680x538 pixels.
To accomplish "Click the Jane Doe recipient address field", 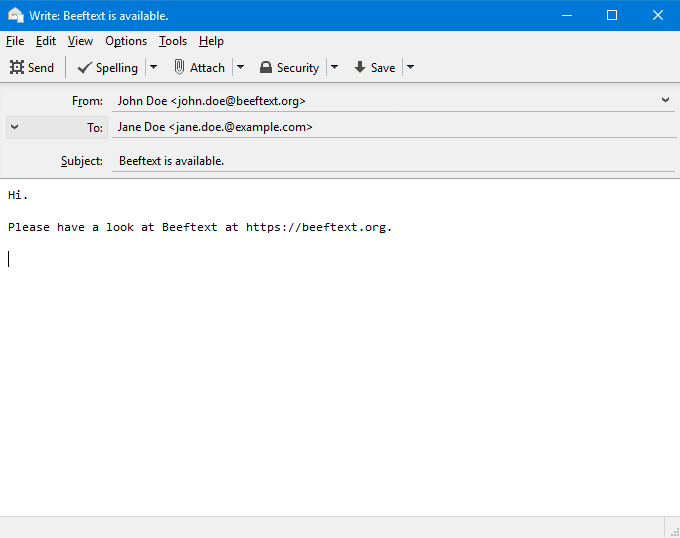I will click(393, 127).
